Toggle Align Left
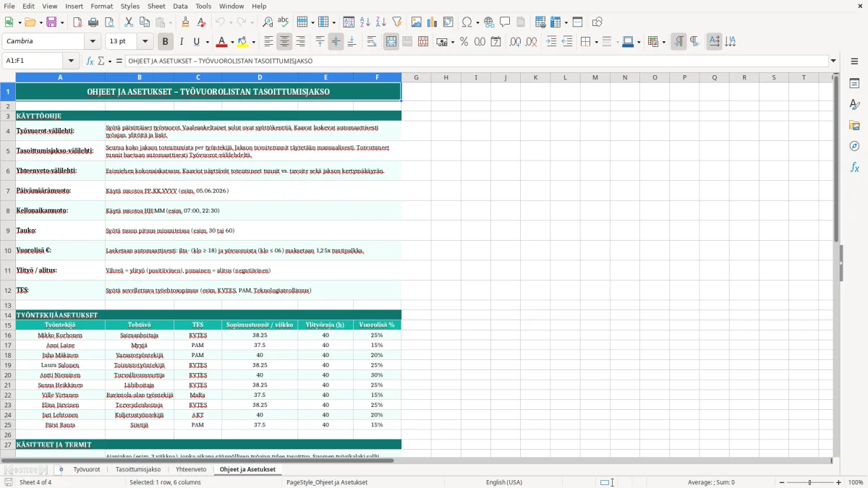Image resolution: width=868 pixels, height=488 pixels. (268, 42)
